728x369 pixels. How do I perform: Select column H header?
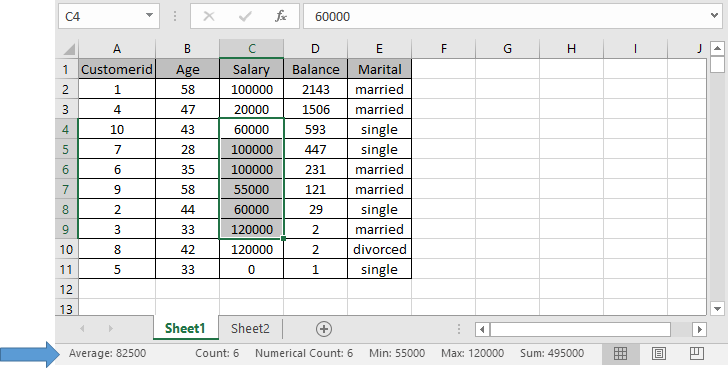point(572,49)
